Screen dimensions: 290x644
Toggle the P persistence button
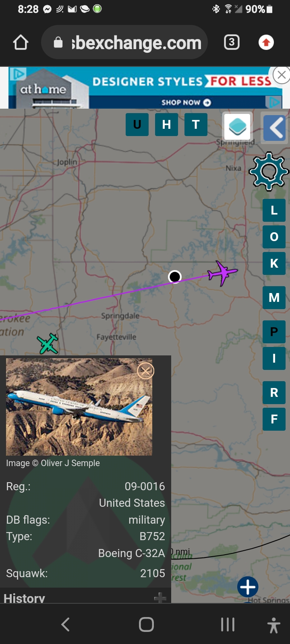click(274, 332)
